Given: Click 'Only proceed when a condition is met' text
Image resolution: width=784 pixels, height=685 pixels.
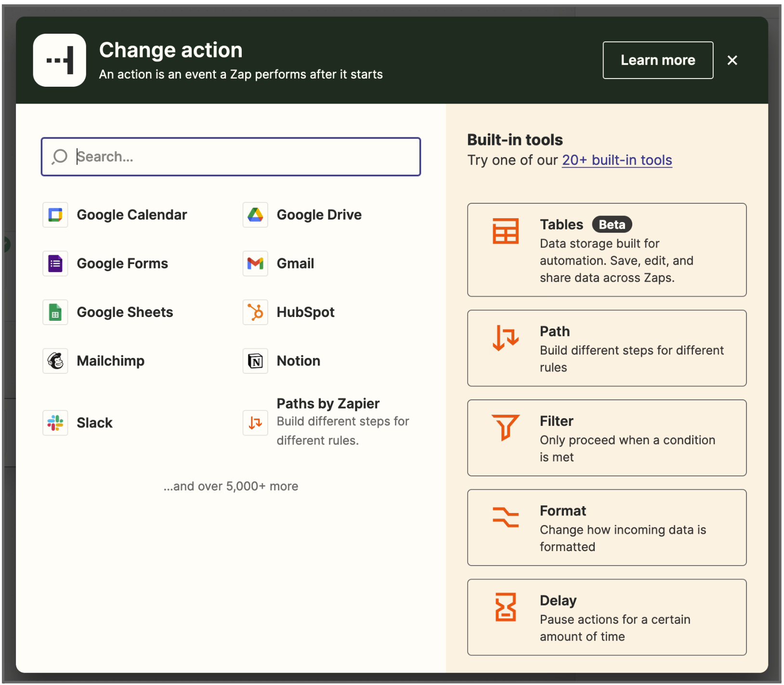Looking at the screenshot, I should point(627,448).
